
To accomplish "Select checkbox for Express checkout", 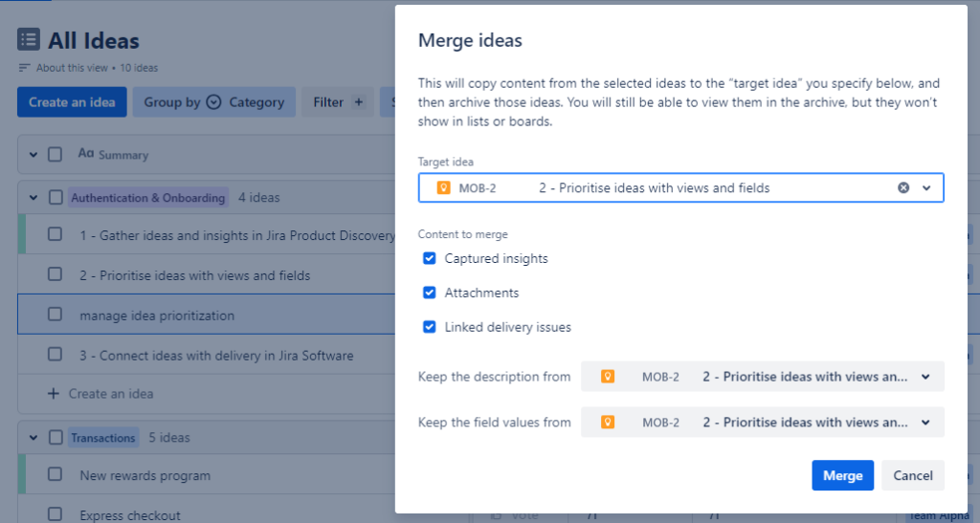I will [55, 514].
